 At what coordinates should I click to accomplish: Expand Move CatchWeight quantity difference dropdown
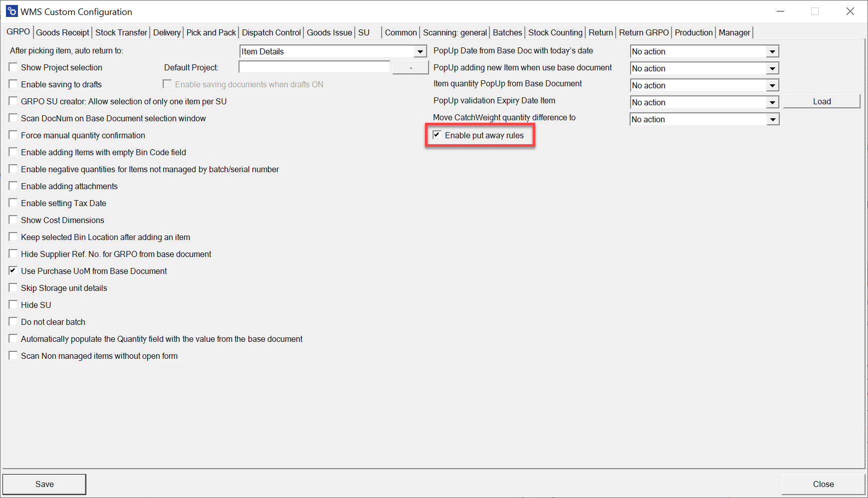(772, 119)
